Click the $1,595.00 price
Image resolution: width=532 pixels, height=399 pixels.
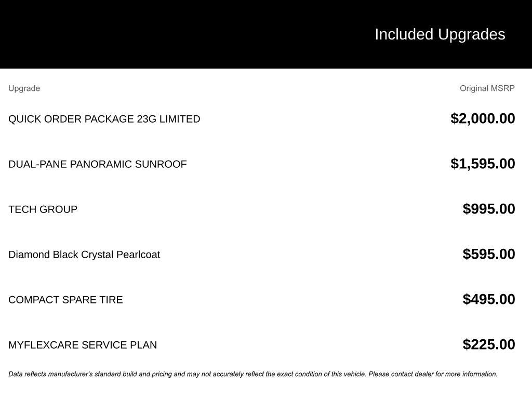point(483,164)
